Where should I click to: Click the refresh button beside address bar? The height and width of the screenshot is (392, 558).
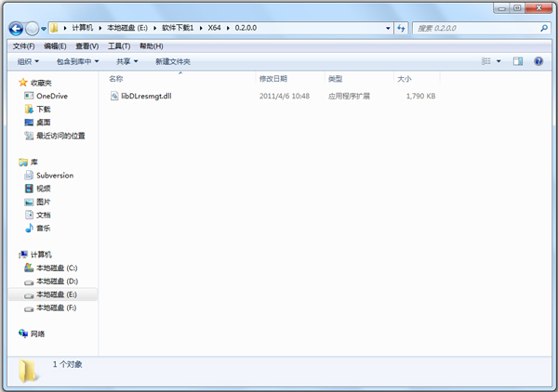click(x=401, y=28)
